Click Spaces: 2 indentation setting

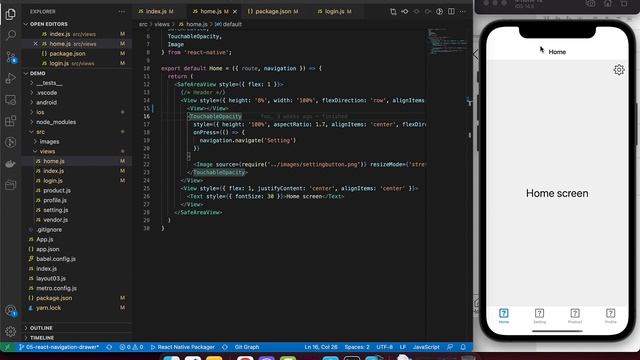[357, 347]
